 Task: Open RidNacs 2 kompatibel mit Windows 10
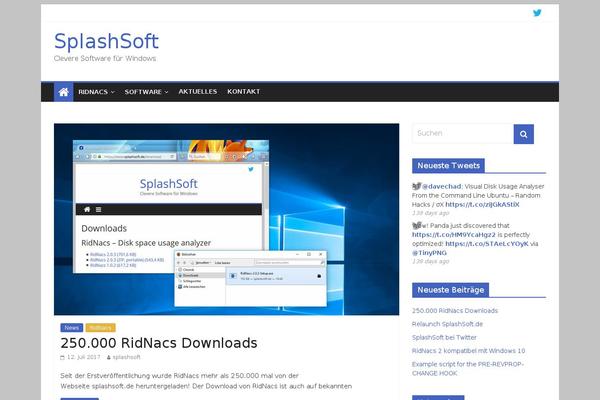tap(468, 351)
